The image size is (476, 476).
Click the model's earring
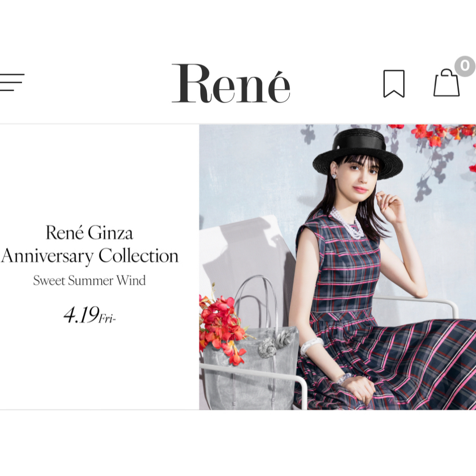tap(334, 175)
